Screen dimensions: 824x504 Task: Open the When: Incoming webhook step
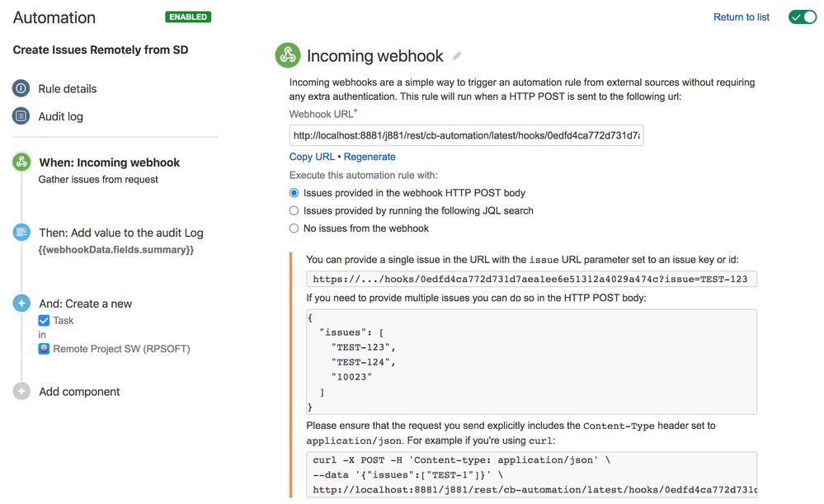coord(109,163)
